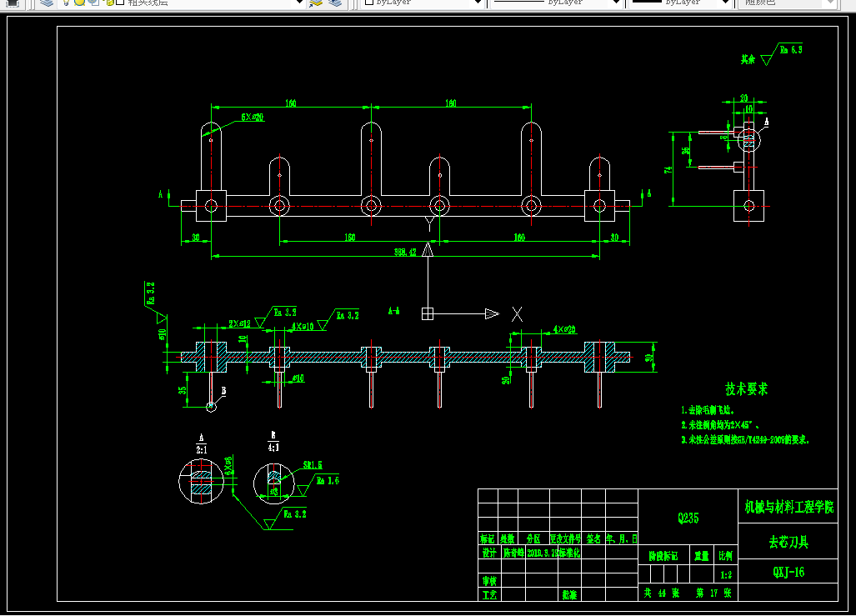
Task: Select the Ra 1.6 roughness value
Action: click(328, 481)
